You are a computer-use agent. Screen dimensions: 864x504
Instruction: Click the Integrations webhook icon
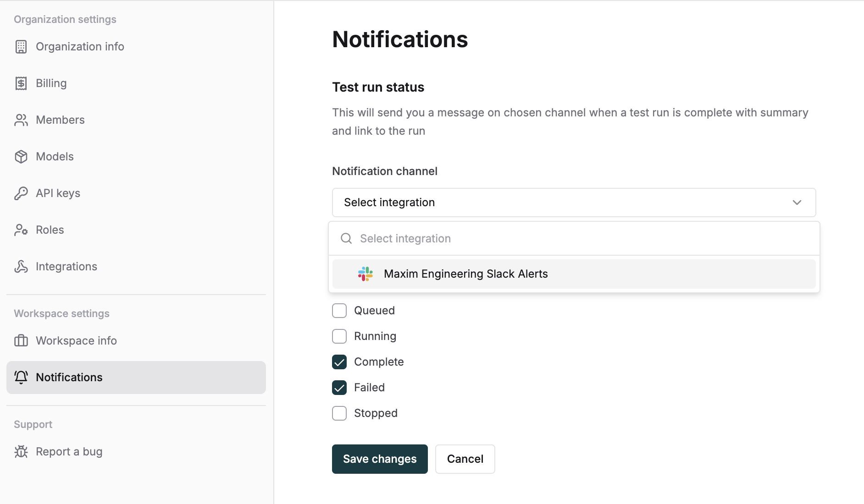pos(21,267)
